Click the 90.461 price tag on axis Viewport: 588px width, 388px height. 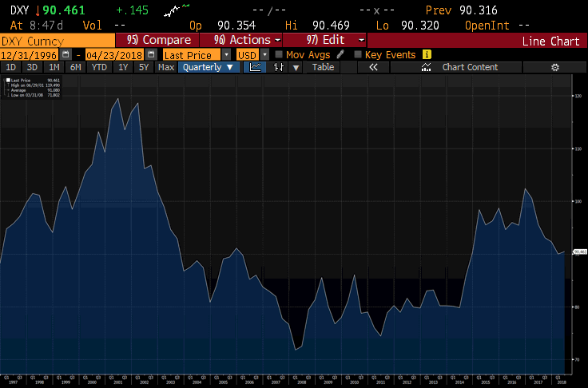click(x=580, y=252)
